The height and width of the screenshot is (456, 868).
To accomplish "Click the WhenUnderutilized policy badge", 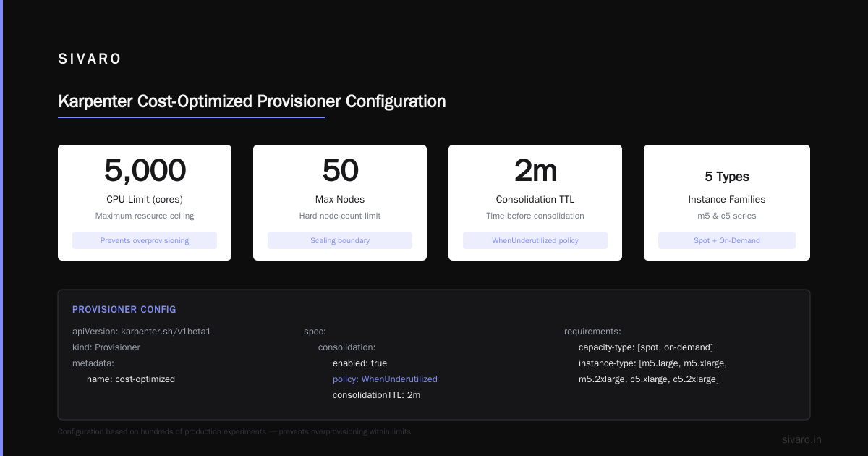I will [535, 240].
